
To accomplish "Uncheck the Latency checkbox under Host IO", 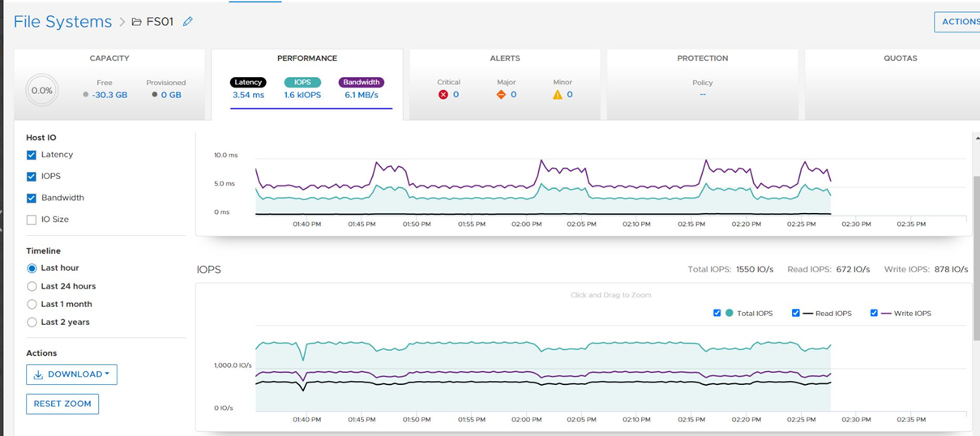I will coord(32,155).
